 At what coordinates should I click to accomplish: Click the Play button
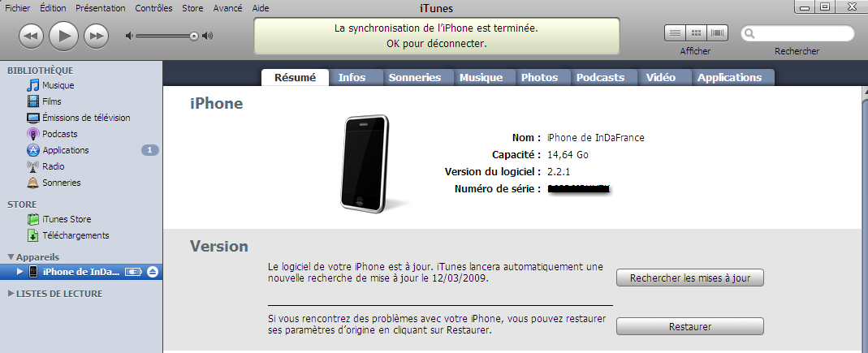click(x=64, y=36)
